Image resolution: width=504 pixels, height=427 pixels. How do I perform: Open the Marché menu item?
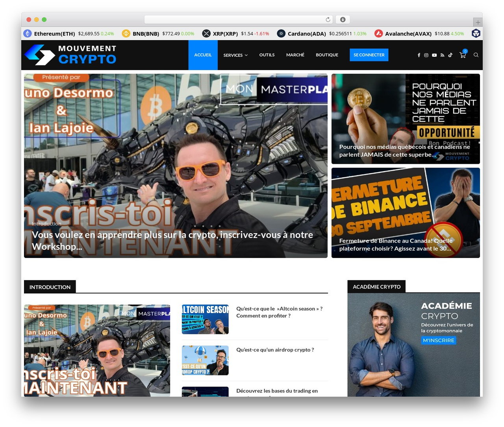[295, 55]
